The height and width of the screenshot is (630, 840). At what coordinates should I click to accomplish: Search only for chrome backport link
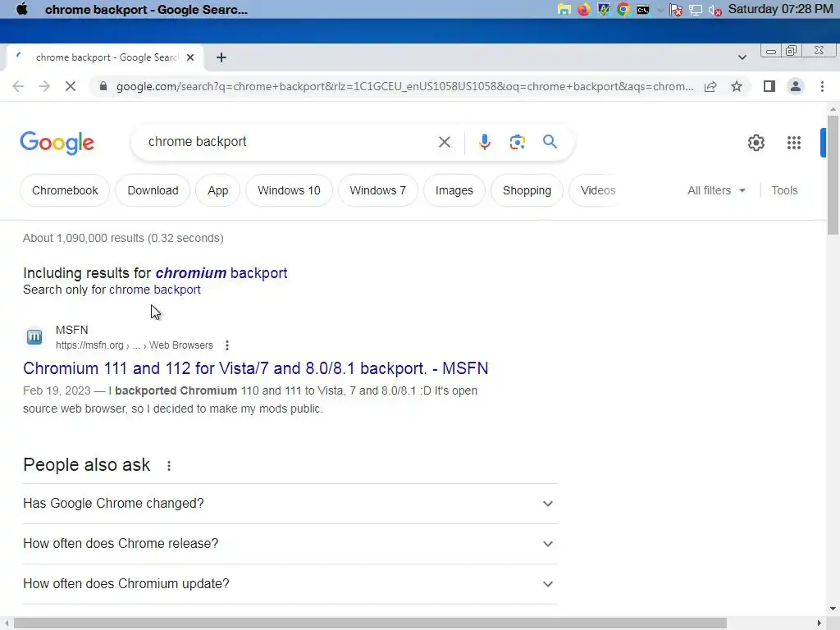(x=155, y=290)
